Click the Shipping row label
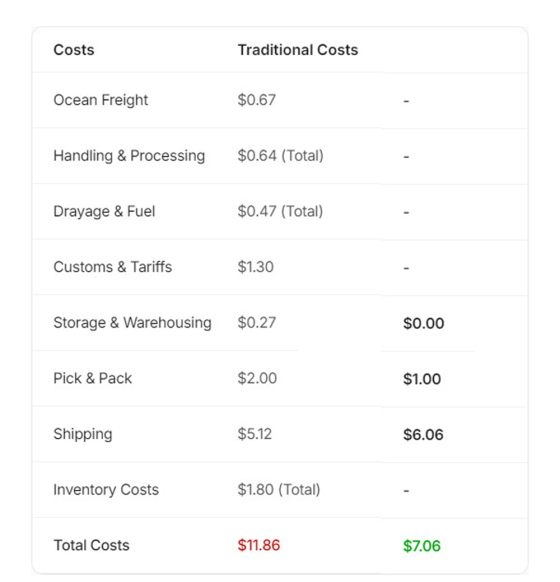The image size is (560, 582). (x=83, y=434)
